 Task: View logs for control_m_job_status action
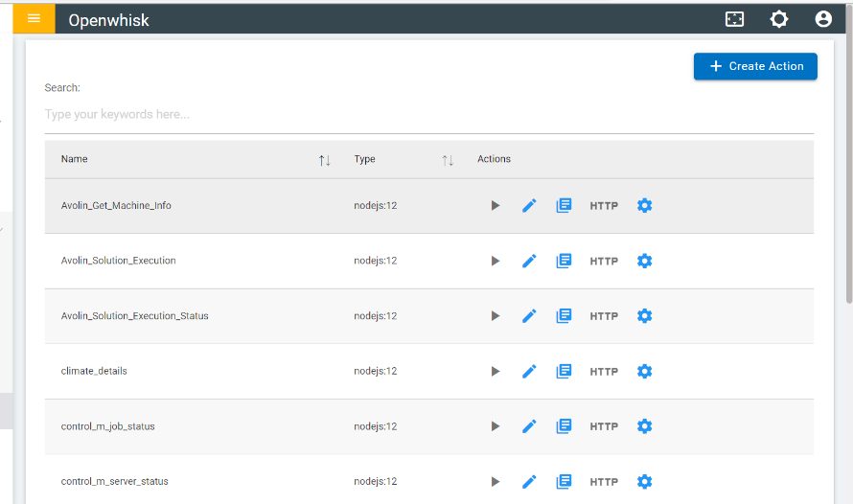[x=564, y=426]
